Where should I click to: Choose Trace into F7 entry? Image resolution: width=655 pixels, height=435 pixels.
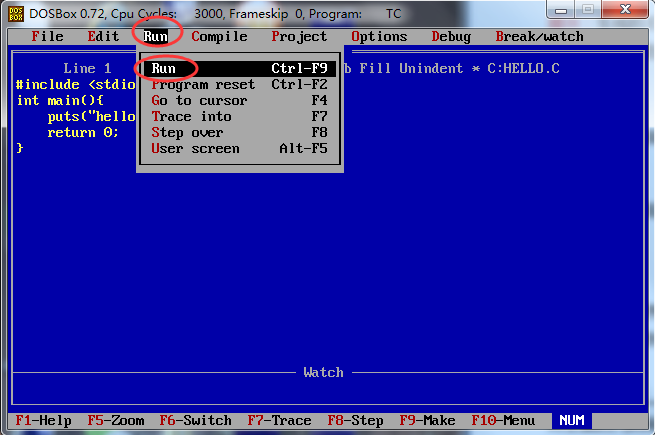point(239,117)
